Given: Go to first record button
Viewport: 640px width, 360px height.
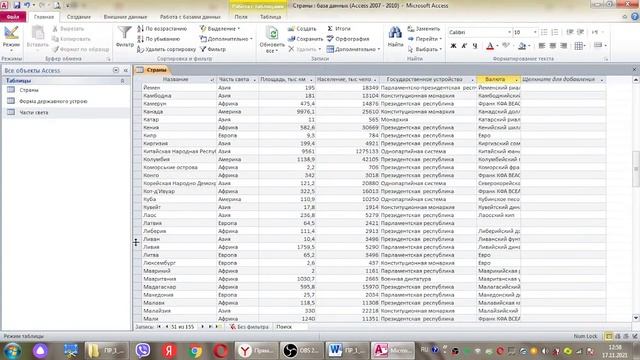Looking at the screenshot, I should (159, 327).
